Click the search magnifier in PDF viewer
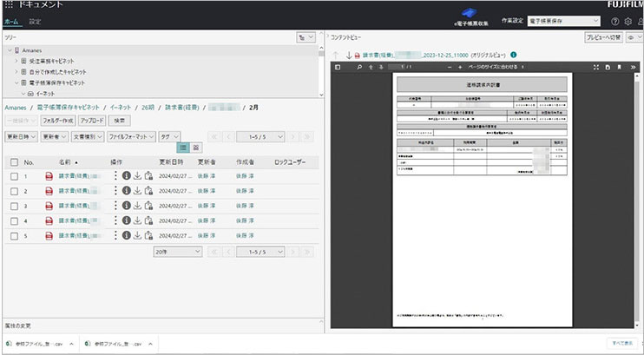Screen dimensions: 644x355 pos(358,66)
